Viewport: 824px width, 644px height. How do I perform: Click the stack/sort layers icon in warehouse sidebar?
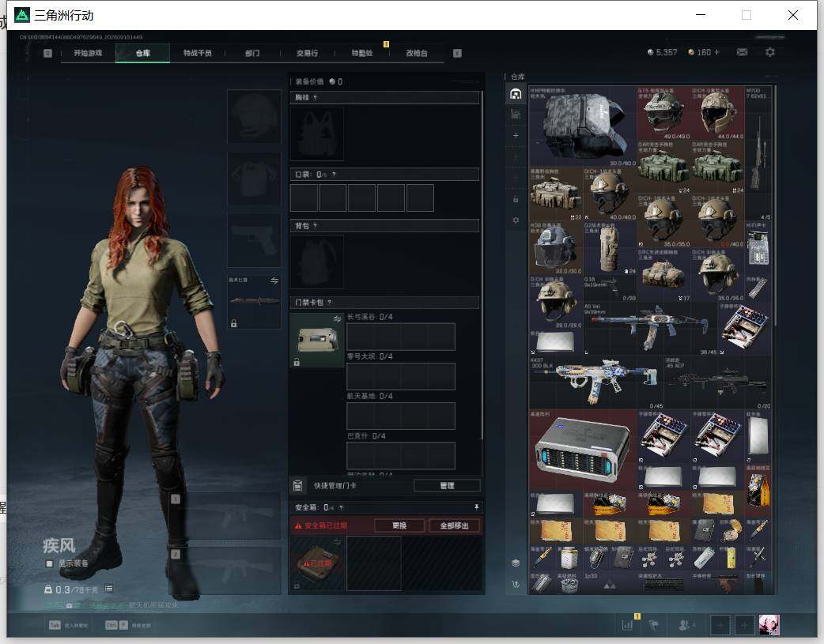point(516,563)
